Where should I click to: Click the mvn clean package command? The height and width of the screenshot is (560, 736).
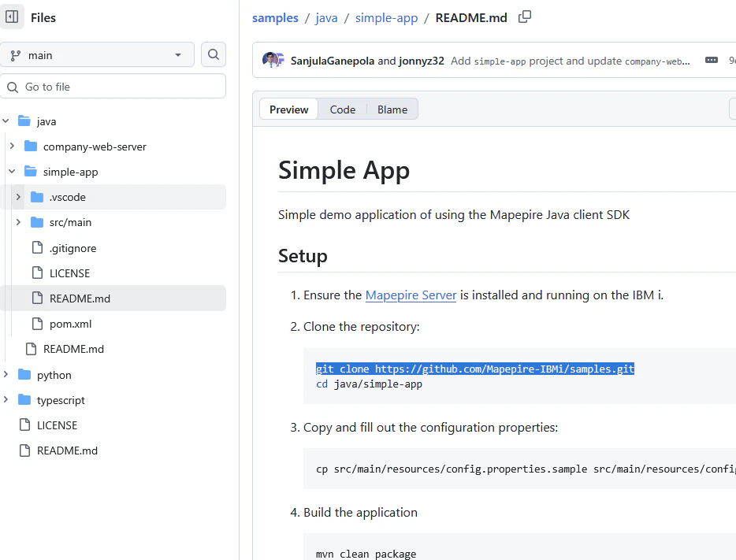click(x=366, y=554)
